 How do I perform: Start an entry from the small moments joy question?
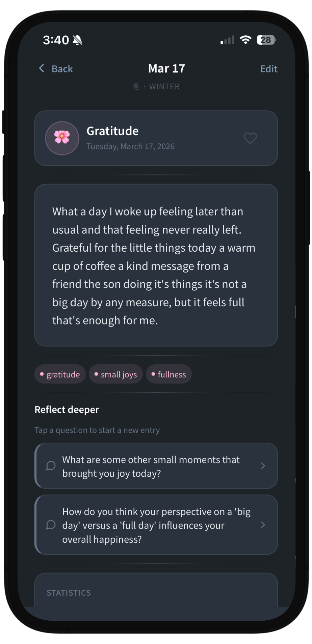[x=151, y=466]
